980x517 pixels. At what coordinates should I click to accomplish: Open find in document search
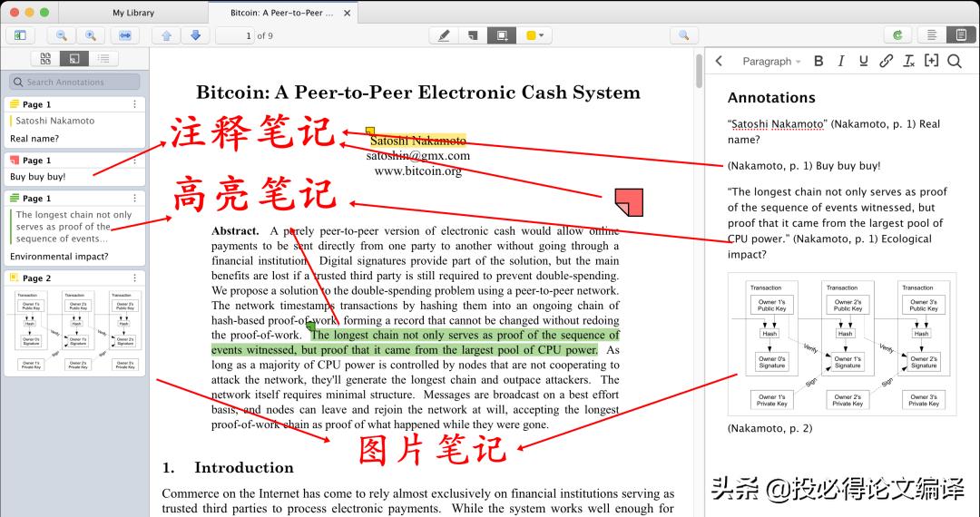point(683,35)
